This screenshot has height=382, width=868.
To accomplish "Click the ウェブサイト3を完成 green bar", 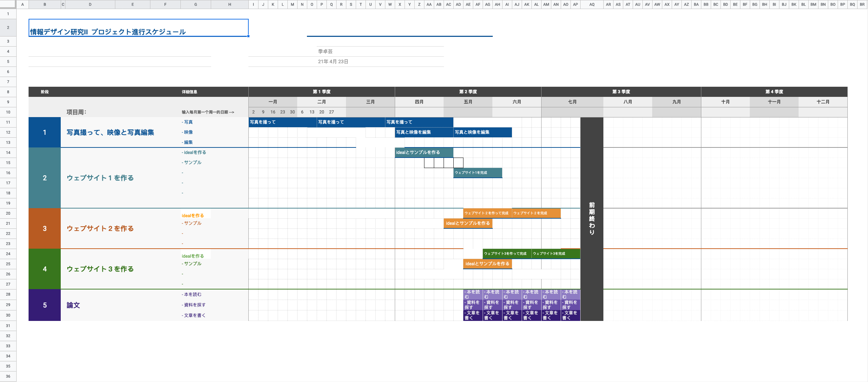I will pyautogui.click(x=555, y=254).
